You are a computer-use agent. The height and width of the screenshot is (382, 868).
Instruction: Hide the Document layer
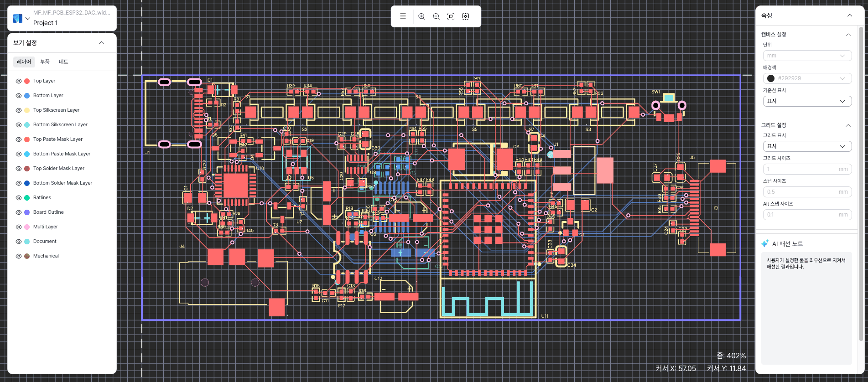[x=19, y=242]
